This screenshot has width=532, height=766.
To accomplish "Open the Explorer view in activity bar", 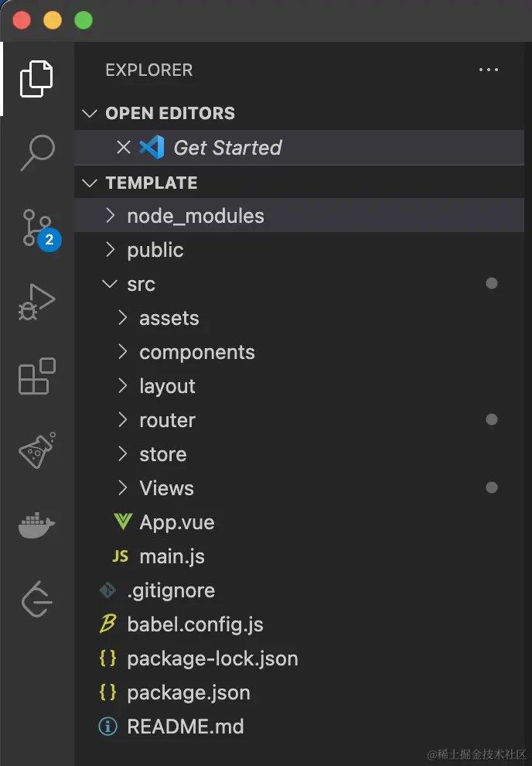I will pyautogui.click(x=36, y=78).
